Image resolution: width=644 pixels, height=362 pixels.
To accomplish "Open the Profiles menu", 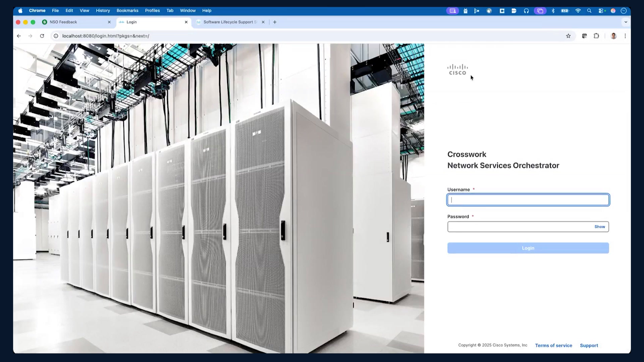I will (x=152, y=11).
